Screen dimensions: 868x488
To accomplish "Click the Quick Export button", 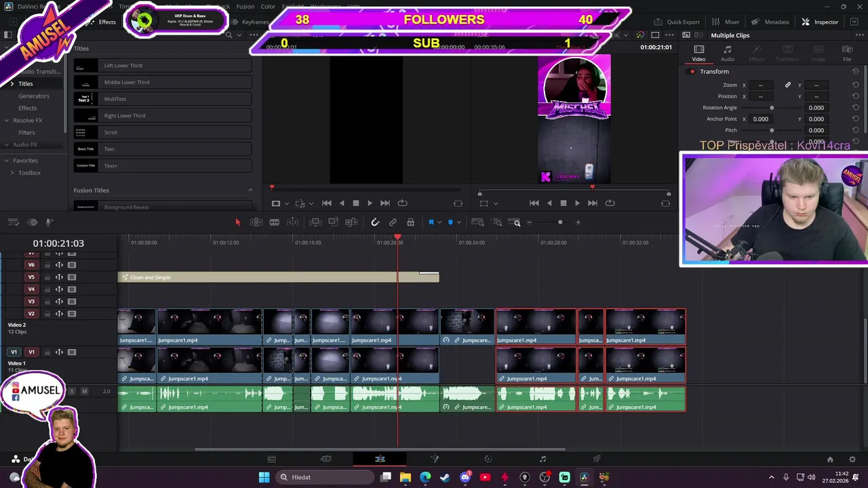I will coord(676,22).
